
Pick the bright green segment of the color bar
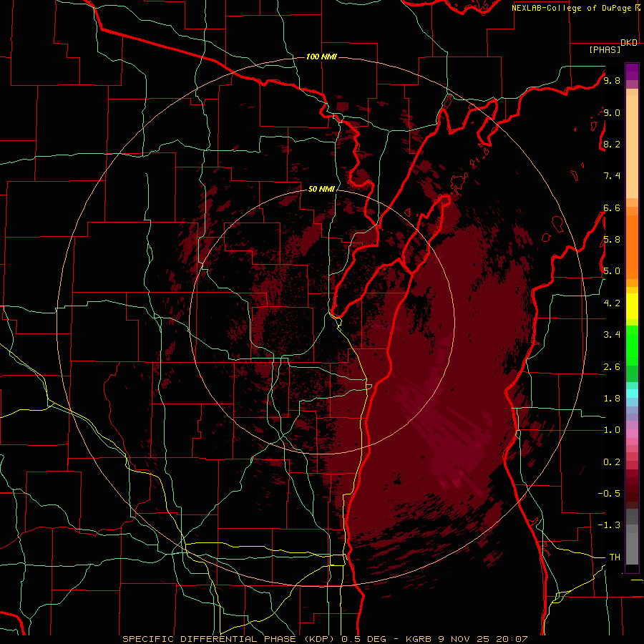click(x=632, y=346)
